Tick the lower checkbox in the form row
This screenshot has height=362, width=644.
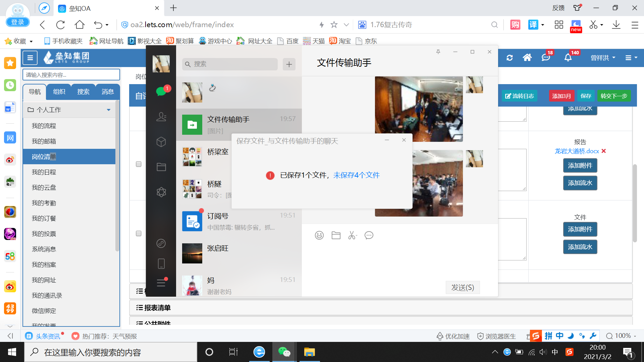pyautogui.click(x=139, y=233)
